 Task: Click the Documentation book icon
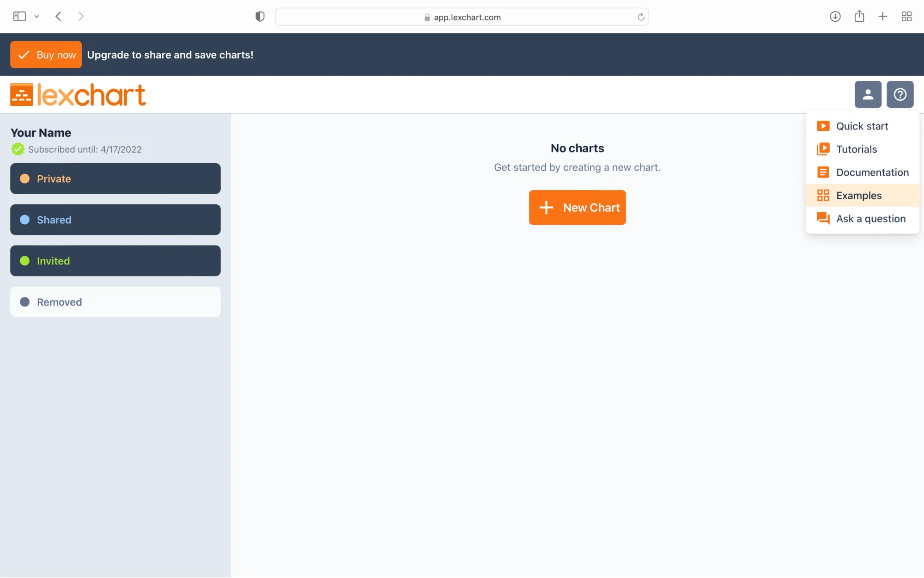coord(823,172)
